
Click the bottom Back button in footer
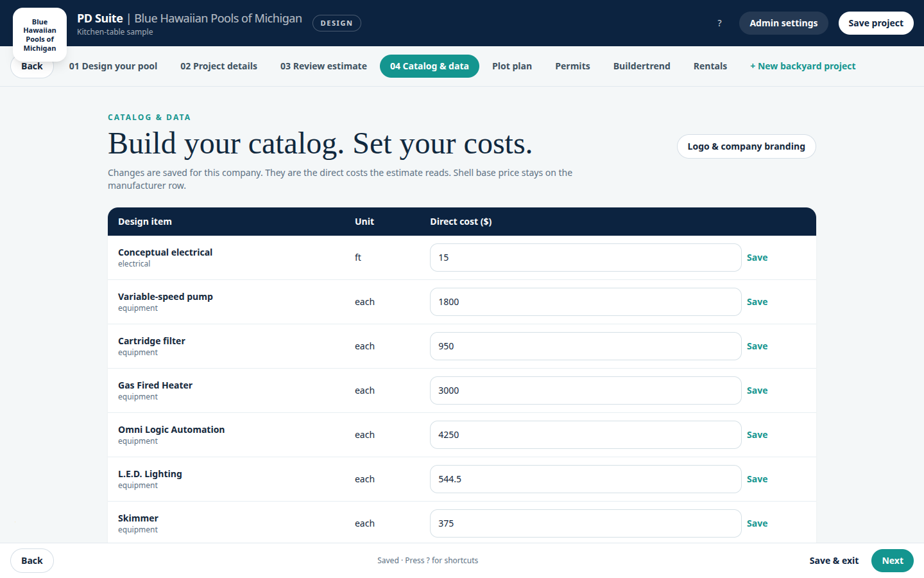[x=32, y=561]
